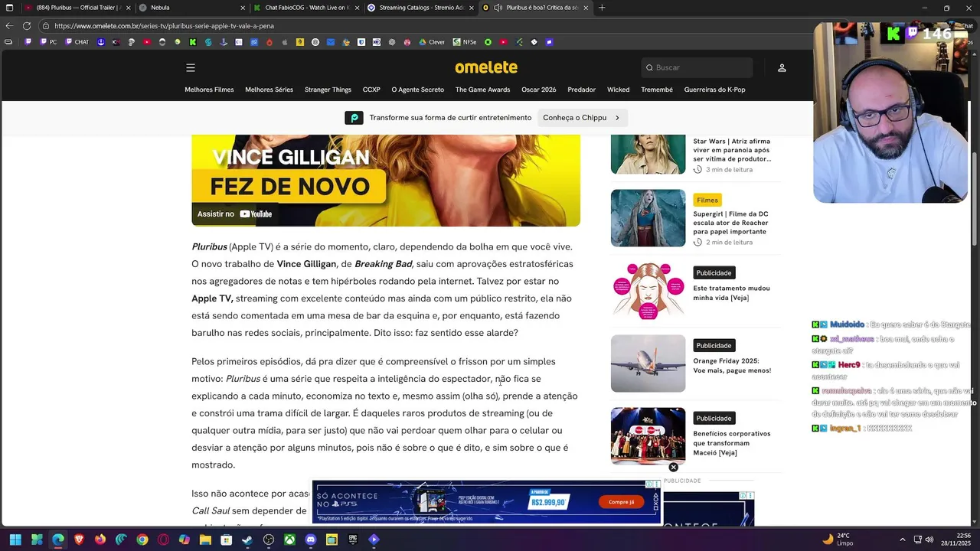Open Epic Games from taskbar
Screen dimensions: 980x551
pyautogui.click(x=353, y=540)
